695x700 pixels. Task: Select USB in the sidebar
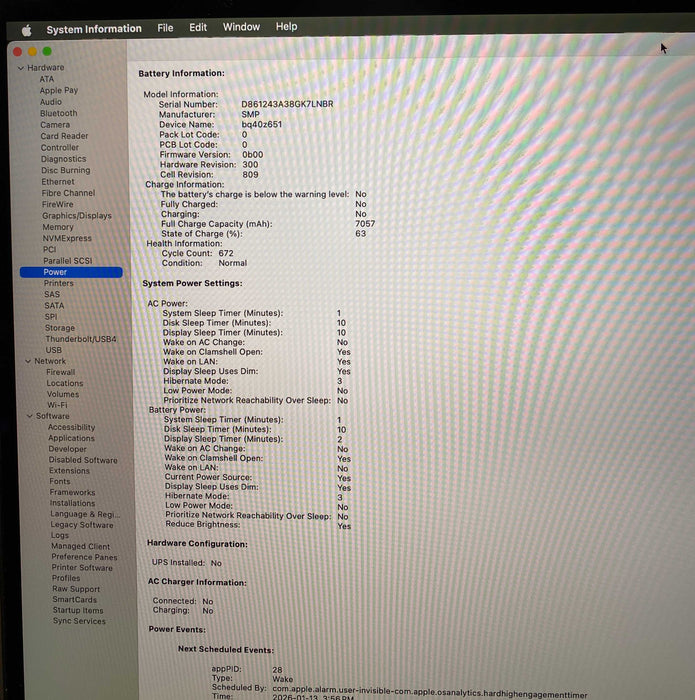pos(54,350)
